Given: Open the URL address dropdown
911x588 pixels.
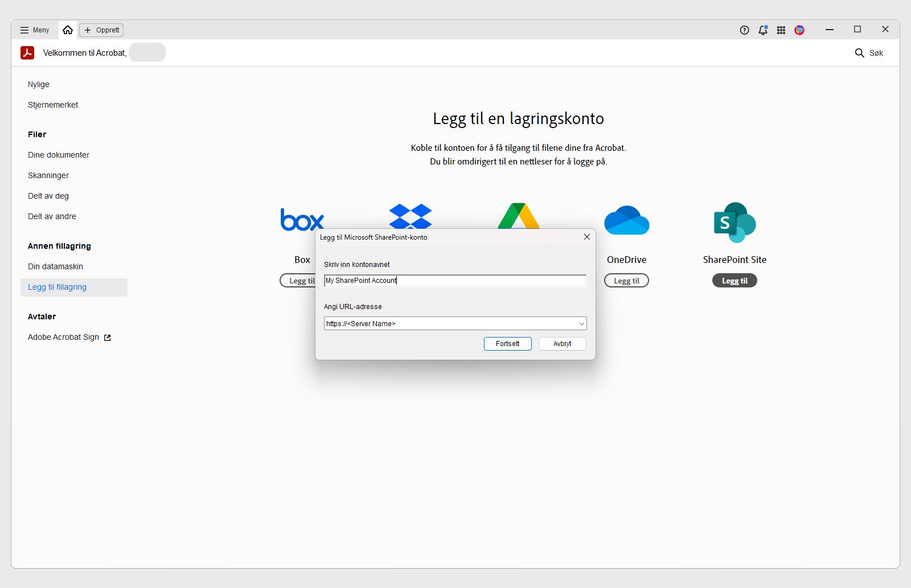Looking at the screenshot, I should click(580, 323).
